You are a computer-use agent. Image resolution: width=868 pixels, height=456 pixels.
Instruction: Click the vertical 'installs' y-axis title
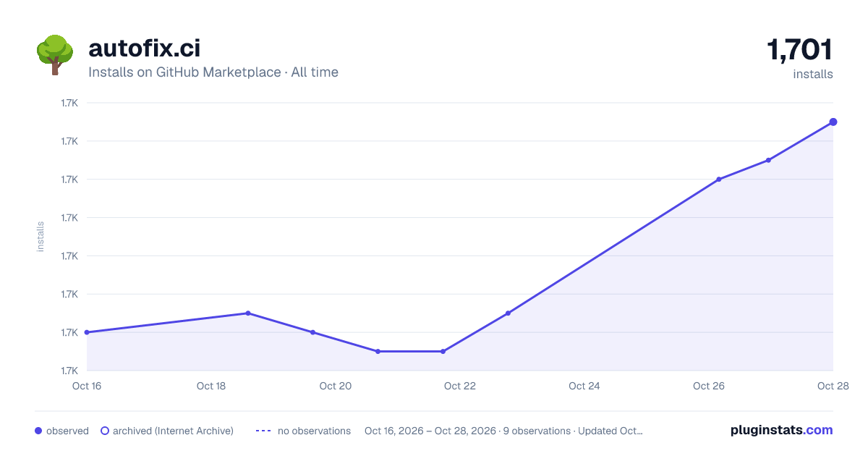pos(41,237)
